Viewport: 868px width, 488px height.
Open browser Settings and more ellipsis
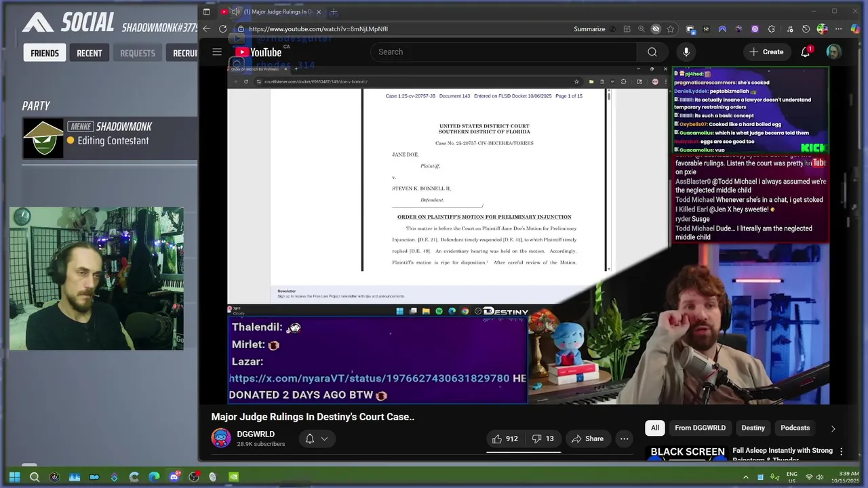point(838,29)
